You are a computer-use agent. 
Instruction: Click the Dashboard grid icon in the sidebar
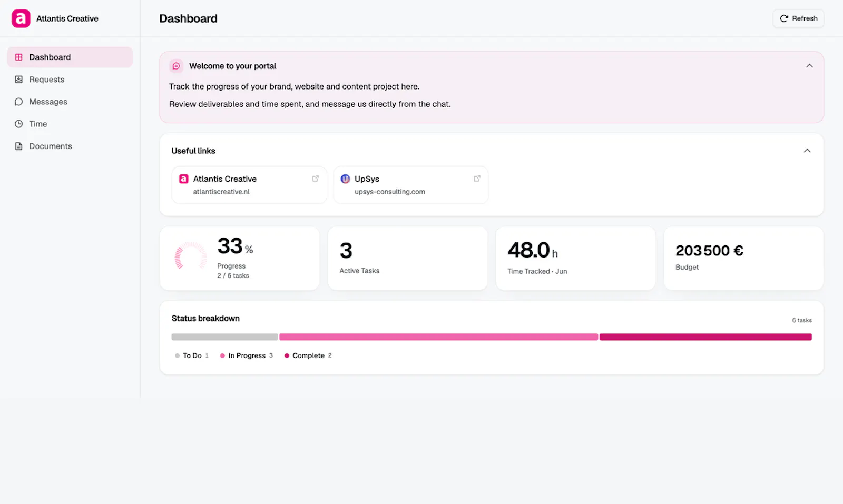tap(19, 57)
